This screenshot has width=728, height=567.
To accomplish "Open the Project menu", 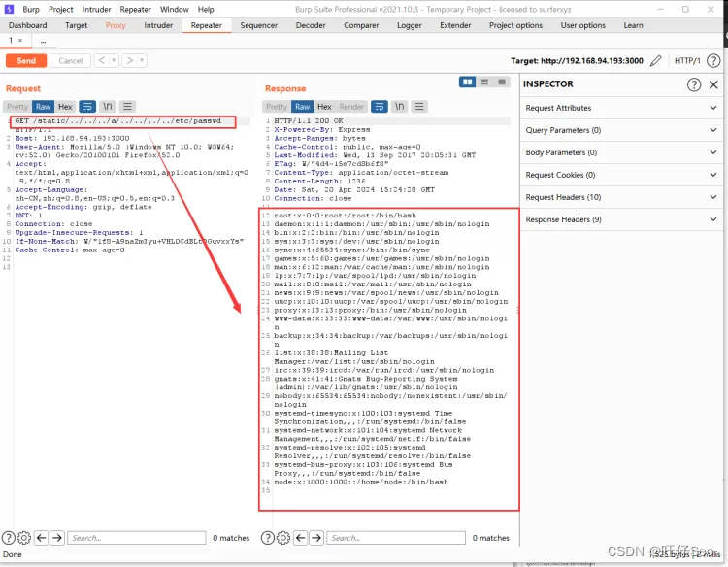I will [61, 10].
